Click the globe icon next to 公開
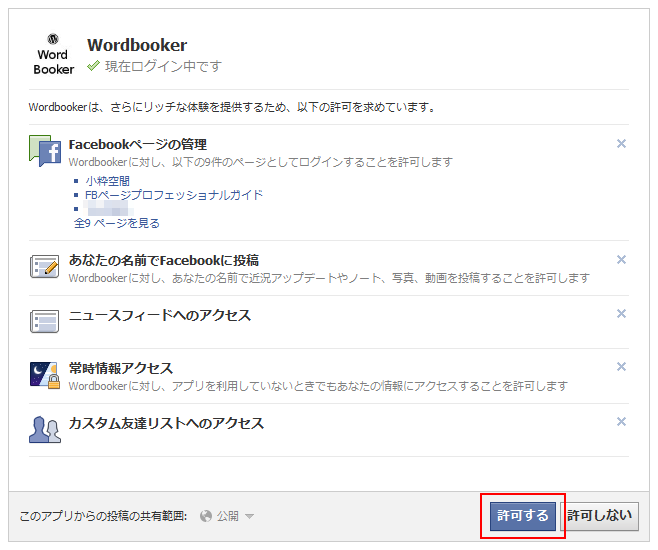The width and height of the screenshot is (658, 550). coord(206,516)
